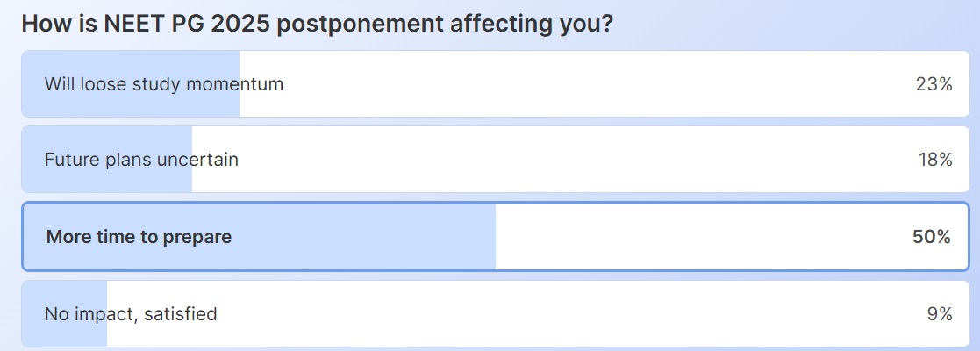Click the 9% result value

[x=938, y=313]
